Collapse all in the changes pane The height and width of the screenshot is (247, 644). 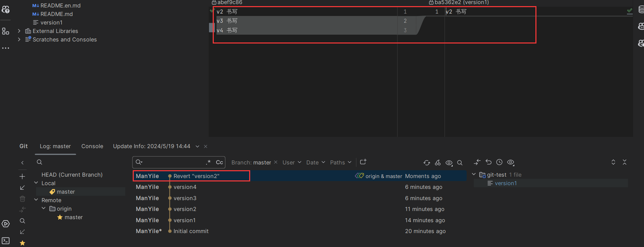click(625, 162)
